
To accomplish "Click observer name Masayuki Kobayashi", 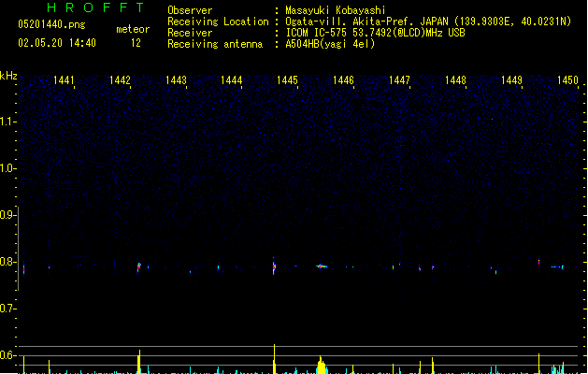I will click(x=336, y=10).
